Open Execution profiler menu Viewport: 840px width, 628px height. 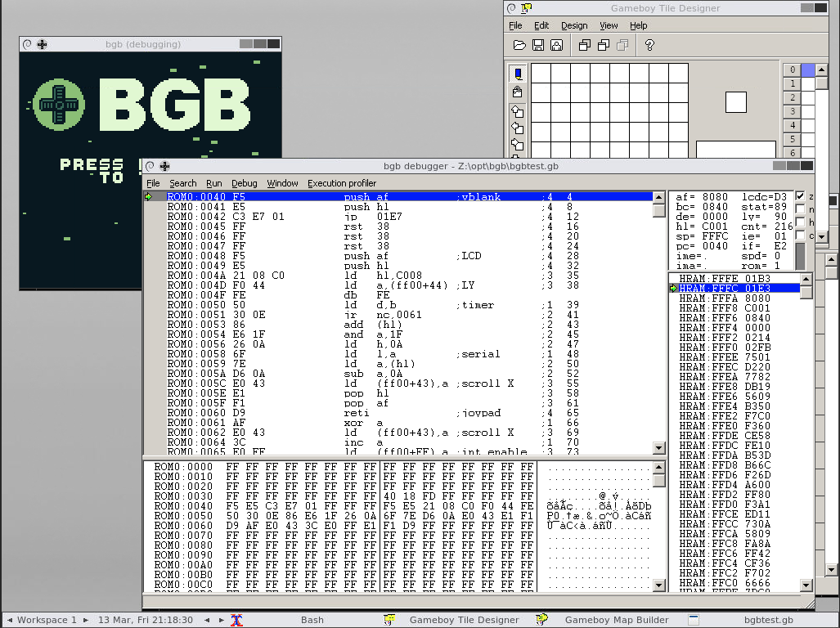[342, 183]
